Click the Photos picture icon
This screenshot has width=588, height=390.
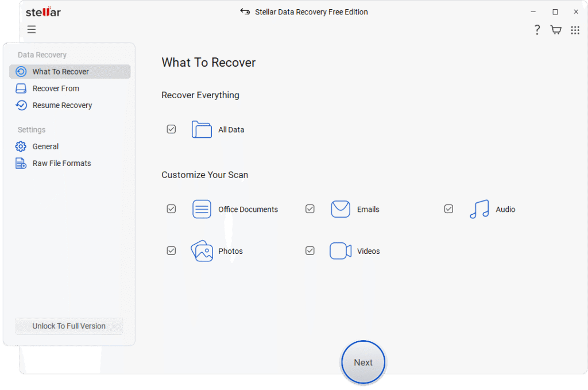202,251
